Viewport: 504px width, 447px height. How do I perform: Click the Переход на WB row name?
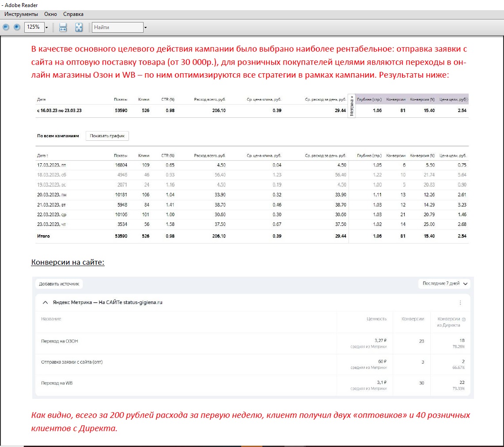pyautogui.click(x=57, y=383)
